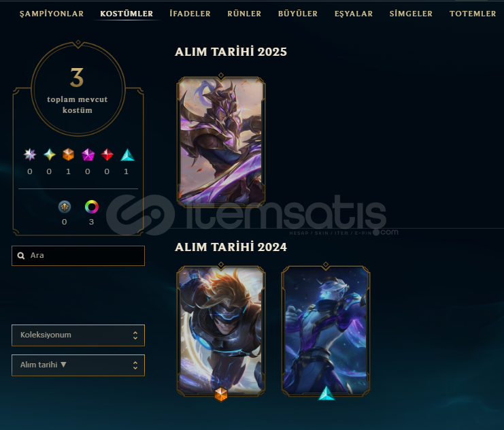504x430 pixels.
Task: Select the pink Legendary rarity gem icon
Action: click(88, 154)
